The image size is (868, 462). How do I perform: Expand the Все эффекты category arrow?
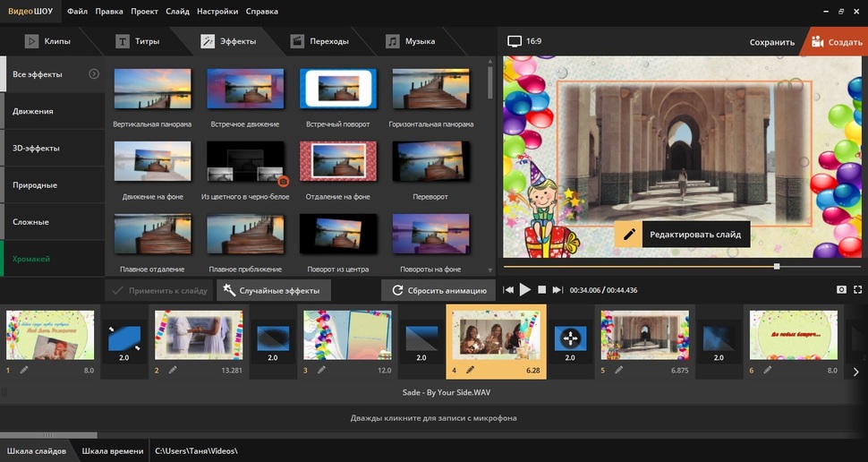coord(94,74)
